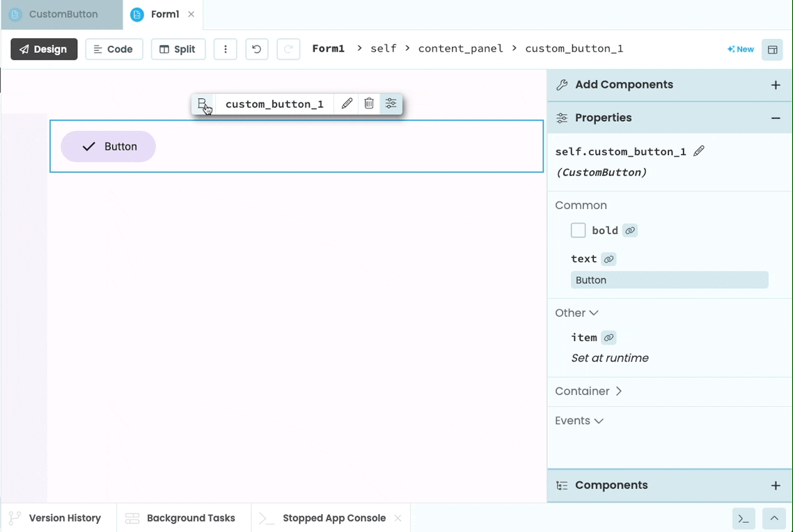Click the New link in the breadcrumb bar
This screenshot has height=532, width=793.
[740, 49]
